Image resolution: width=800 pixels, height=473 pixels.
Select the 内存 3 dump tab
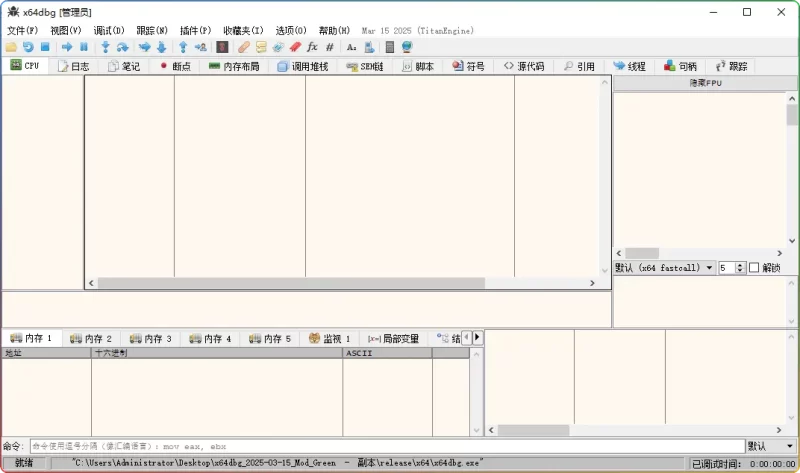[151, 339]
